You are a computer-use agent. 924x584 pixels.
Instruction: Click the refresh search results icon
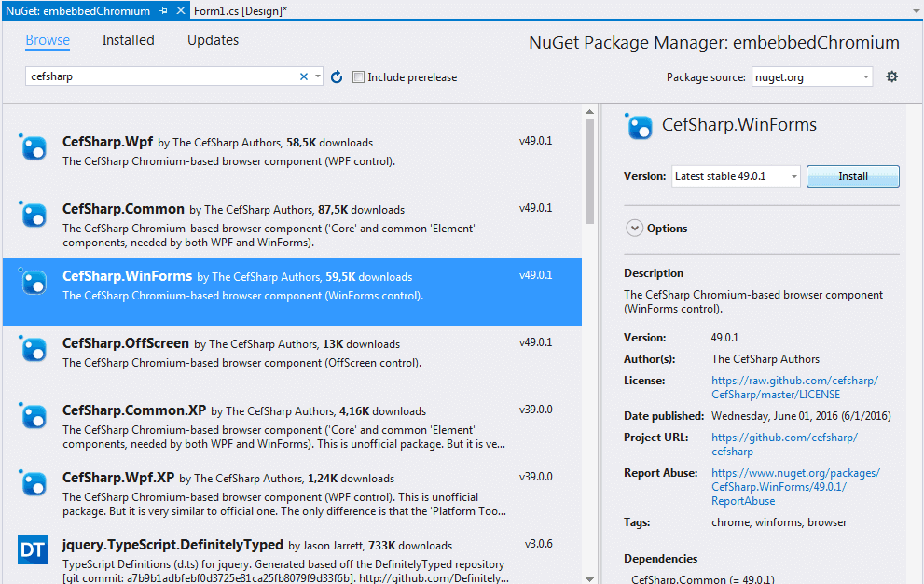[336, 77]
